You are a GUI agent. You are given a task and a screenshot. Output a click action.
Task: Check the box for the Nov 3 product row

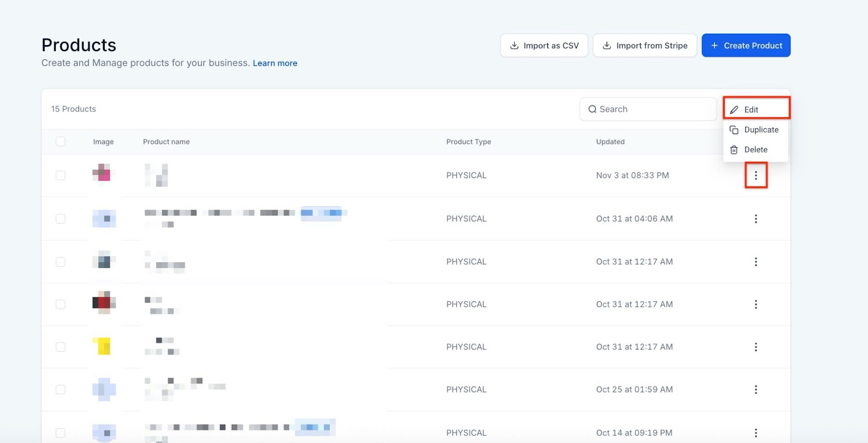(x=60, y=175)
